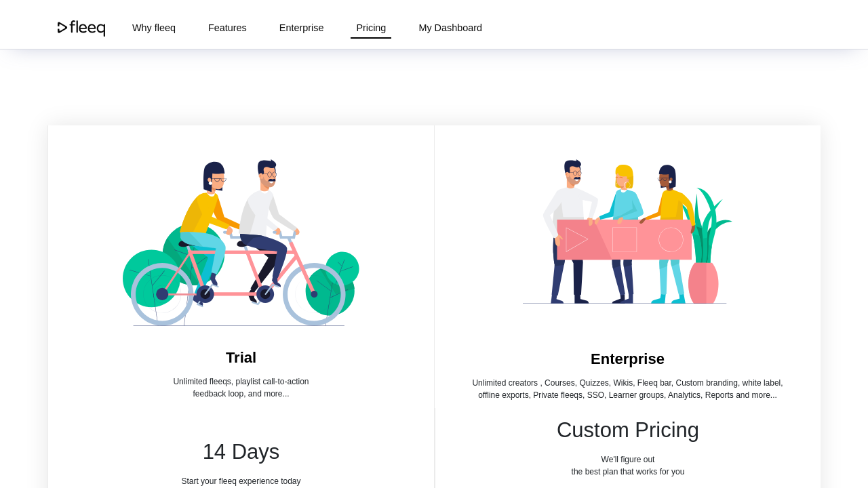The image size is (868, 488).
Task: Go to the Features page
Action: (x=227, y=28)
